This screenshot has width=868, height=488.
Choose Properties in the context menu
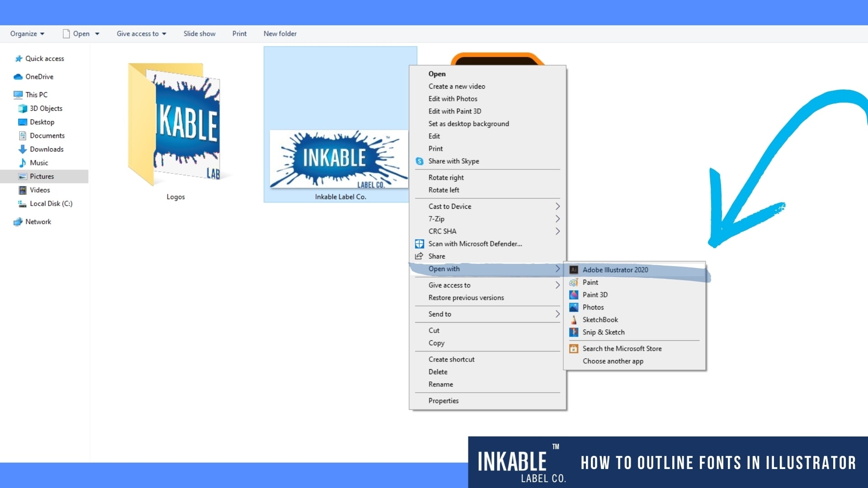coord(443,401)
